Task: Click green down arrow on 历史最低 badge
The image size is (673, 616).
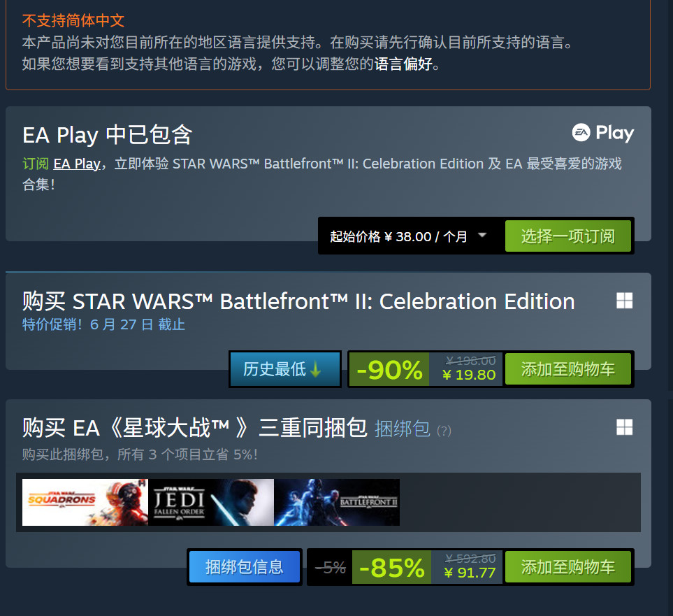Action: [316, 369]
